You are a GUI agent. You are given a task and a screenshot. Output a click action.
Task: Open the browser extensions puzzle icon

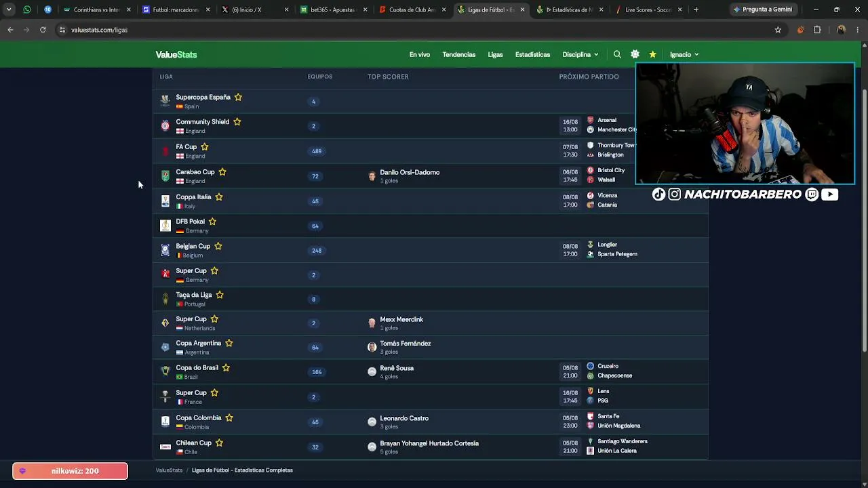click(x=817, y=30)
